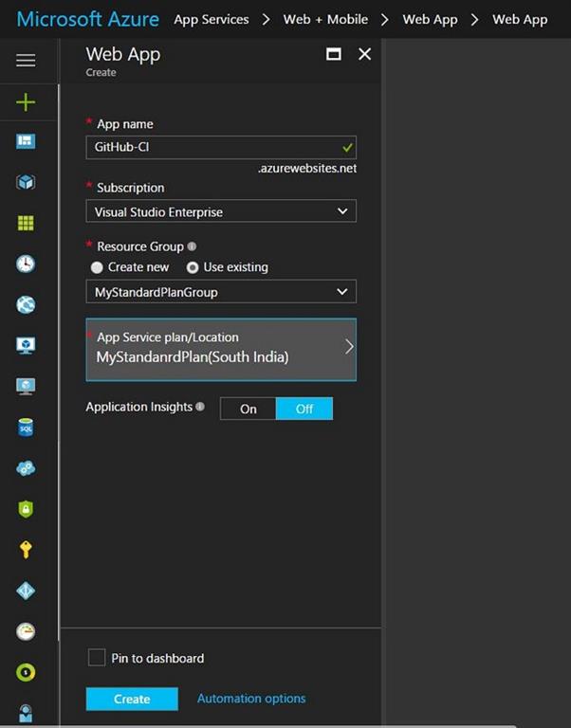Click the Web App blade title
Image resolution: width=571 pixels, height=728 pixels.
[x=123, y=55]
